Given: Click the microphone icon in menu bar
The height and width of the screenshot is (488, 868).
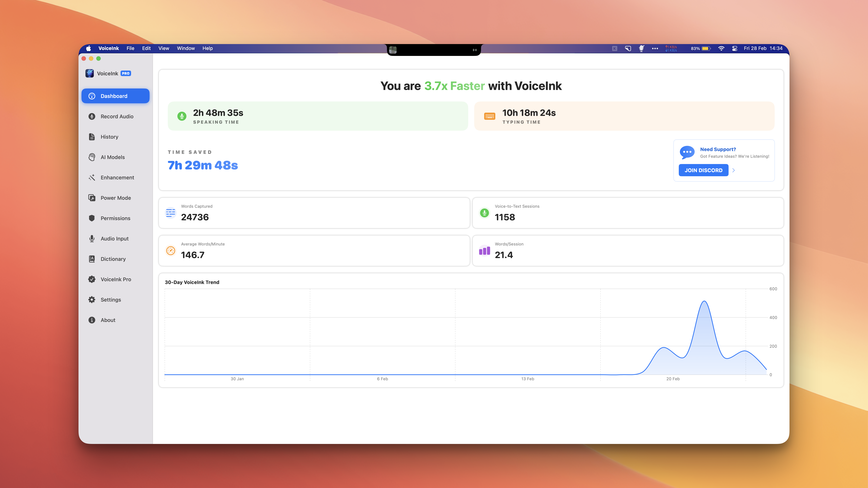Looking at the screenshot, I should tap(642, 49).
